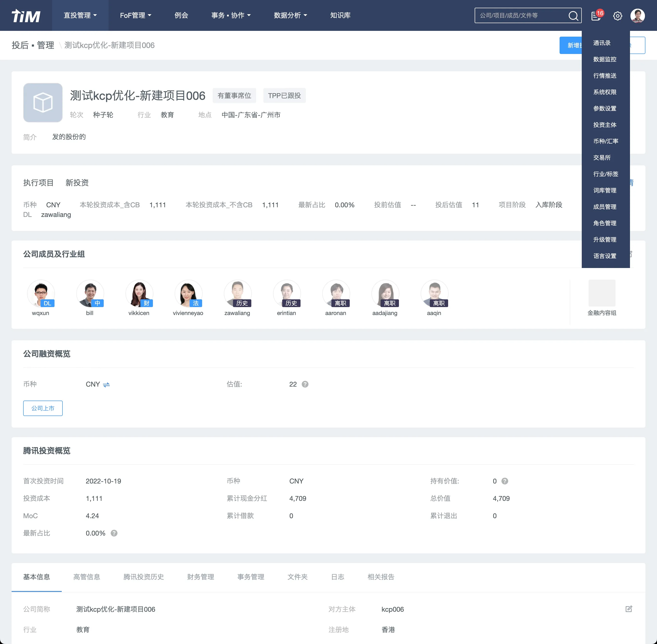Open bill member avatar
The height and width of the screenshot is (644, 657).
(90, 293)
